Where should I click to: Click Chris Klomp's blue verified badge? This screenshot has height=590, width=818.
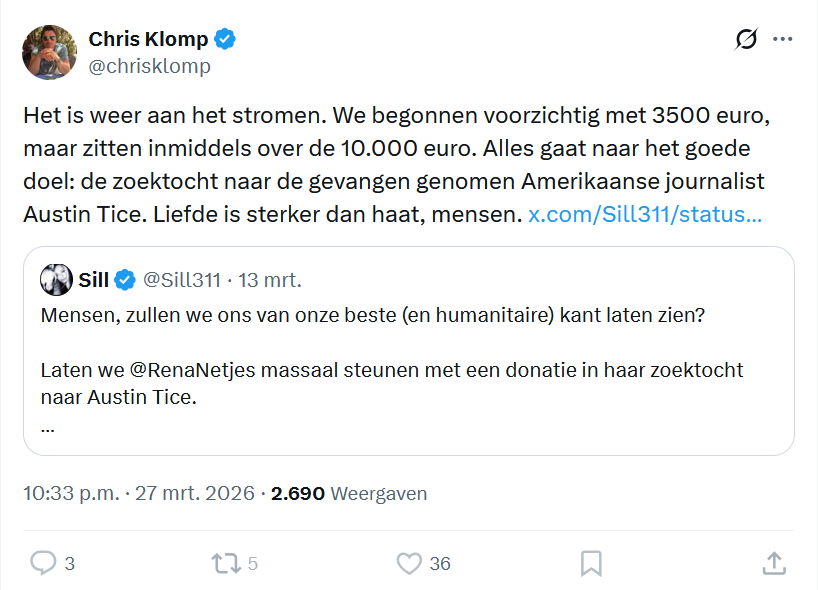[x=226, y=40]
